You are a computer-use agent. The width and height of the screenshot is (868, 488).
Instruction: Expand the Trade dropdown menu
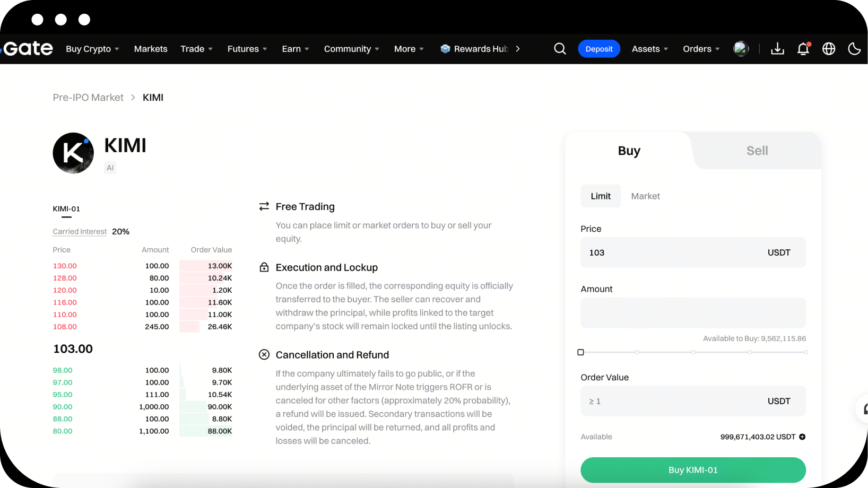[x=196, y=49]
